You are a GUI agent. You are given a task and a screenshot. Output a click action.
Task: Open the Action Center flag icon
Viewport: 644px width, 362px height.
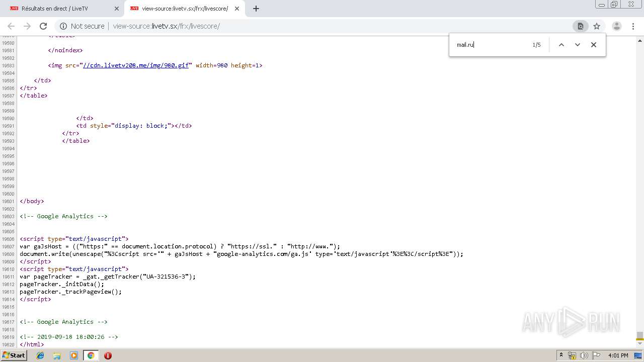(x=596, y=355)
